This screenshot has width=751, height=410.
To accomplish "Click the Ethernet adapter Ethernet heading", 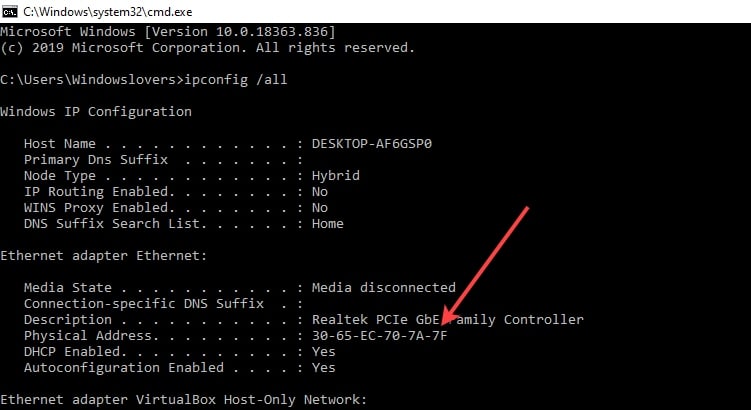I will [103, 256].
